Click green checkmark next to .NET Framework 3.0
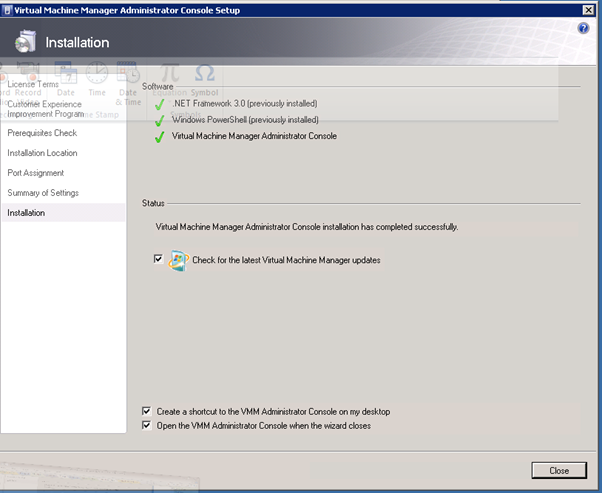602x493 pixels. (x=160, y=104)
